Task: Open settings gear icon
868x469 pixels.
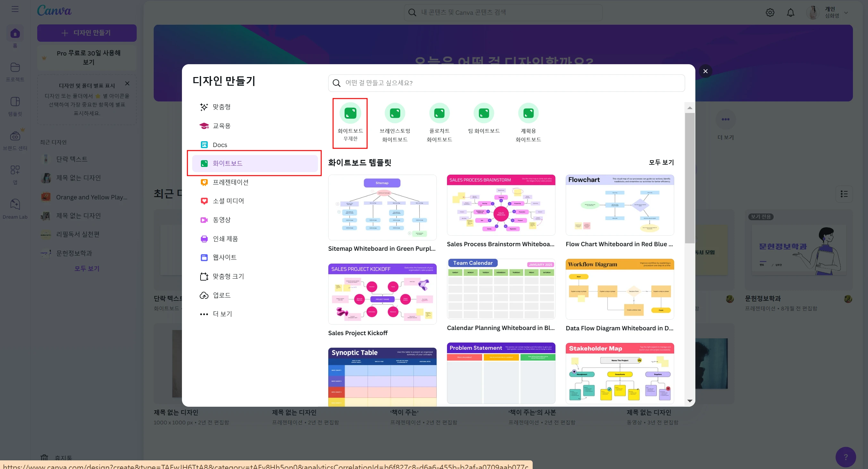Action: (x=770, y=13)
